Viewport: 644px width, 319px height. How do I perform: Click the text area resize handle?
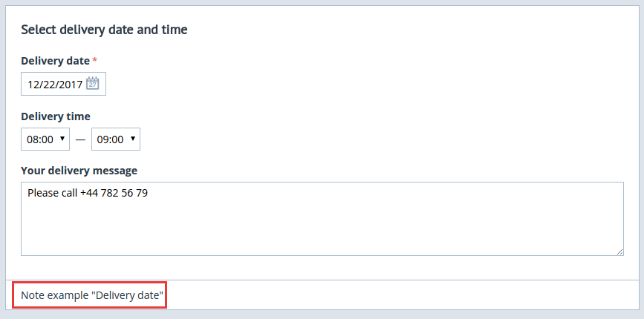619,251
